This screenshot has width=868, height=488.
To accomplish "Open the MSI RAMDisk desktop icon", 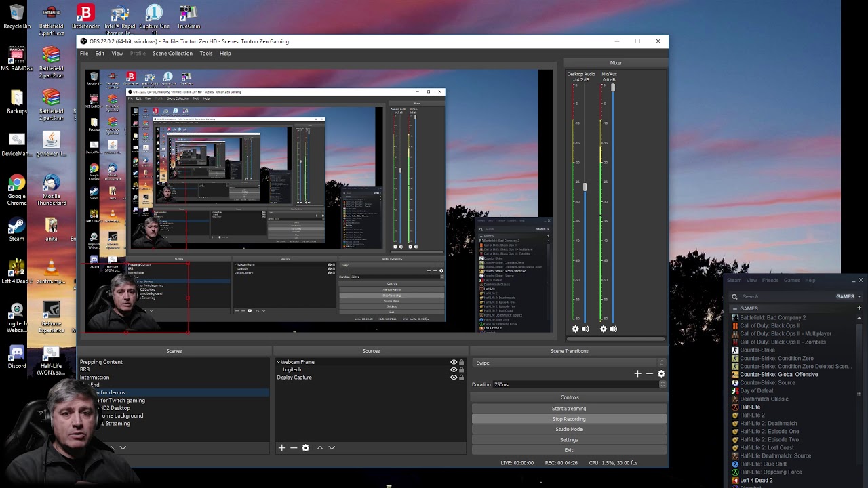I will tap(17, 59).
